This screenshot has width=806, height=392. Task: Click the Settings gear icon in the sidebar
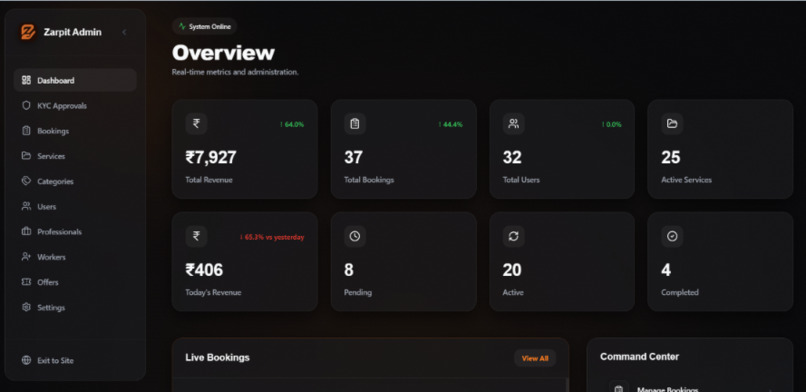[26, 307]
